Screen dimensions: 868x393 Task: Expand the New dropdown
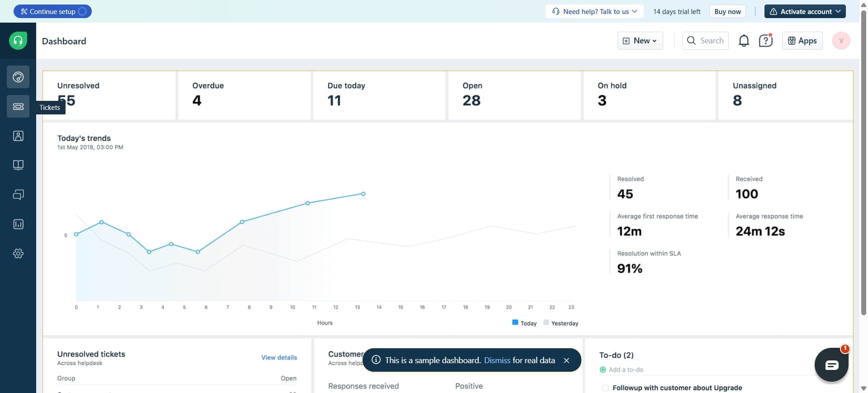tap(640, 41)
